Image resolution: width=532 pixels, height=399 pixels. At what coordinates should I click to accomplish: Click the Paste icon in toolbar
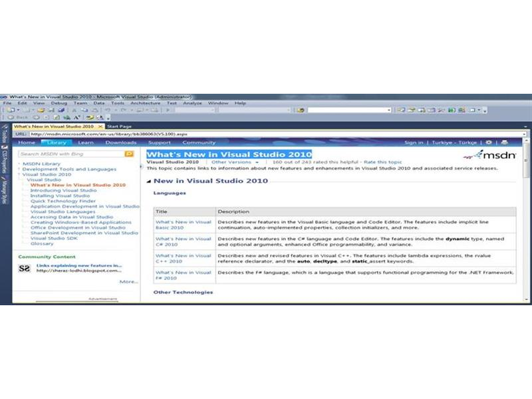click(95, 110)
